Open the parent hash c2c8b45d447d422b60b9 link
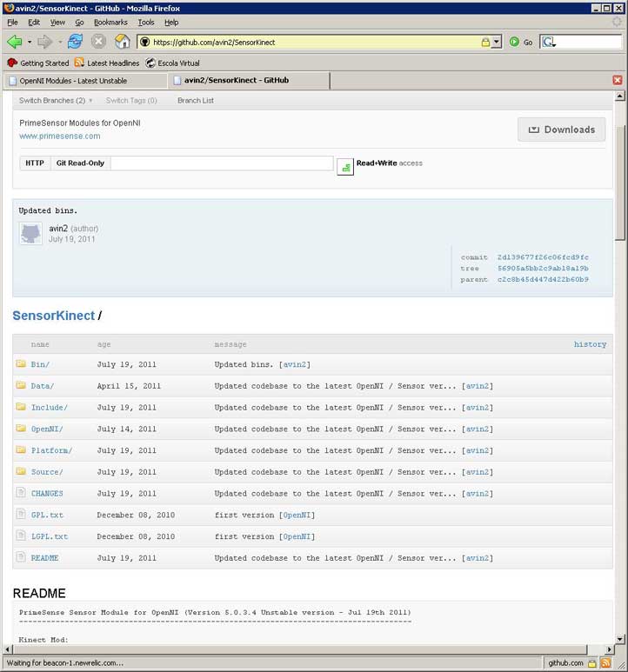628x672 pixels. (543, 279)
